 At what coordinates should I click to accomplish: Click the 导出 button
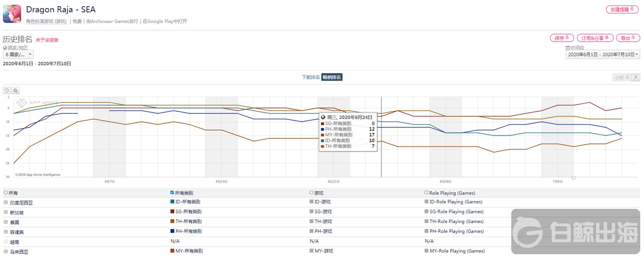(628, 38)
